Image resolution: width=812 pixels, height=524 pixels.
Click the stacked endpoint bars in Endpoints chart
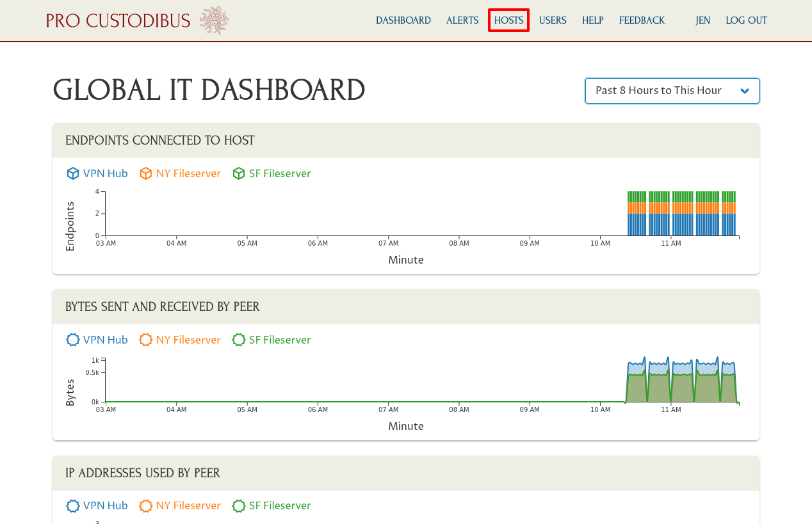click(681, 214)
